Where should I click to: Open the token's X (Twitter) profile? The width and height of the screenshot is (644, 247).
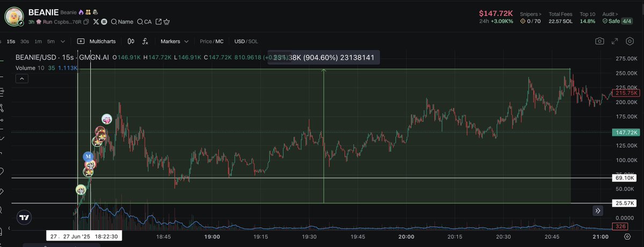pyautogui.click(x=96, y=22)
